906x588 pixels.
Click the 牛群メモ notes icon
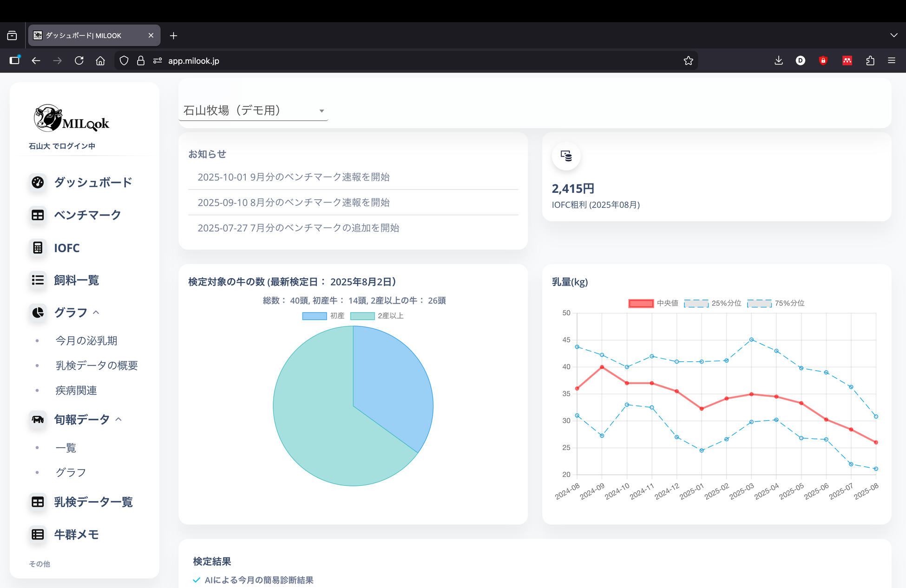pos(38,535)
